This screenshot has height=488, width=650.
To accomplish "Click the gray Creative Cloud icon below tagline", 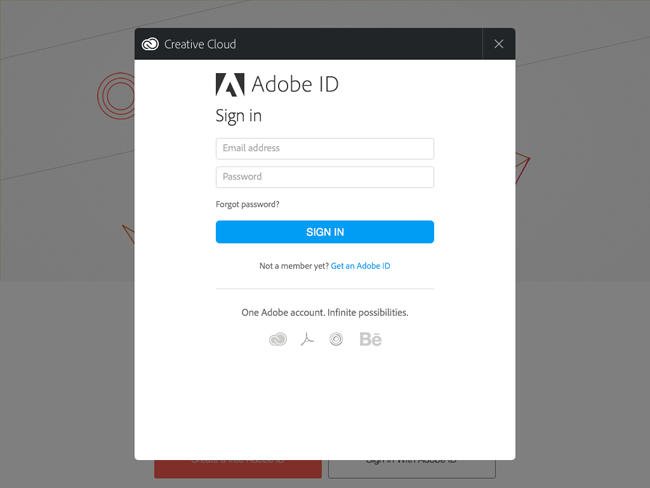I will [278, 339].
